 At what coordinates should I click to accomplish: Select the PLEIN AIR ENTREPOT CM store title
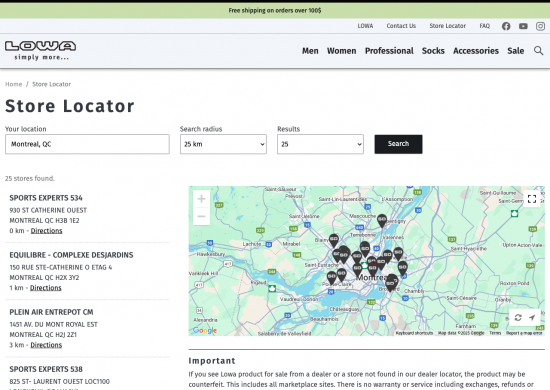(x=51, y=312)
